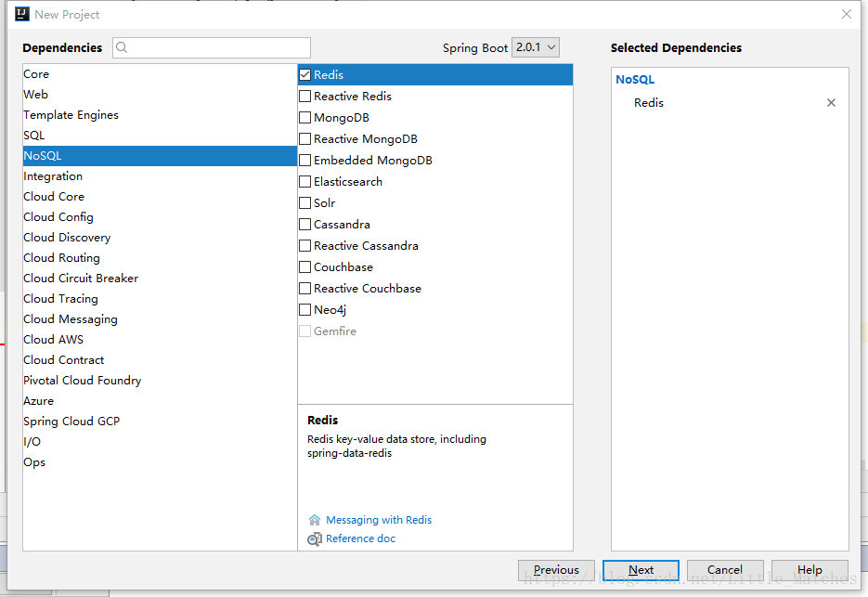868x597 pixels.
Task: Select Spring Cloud GCP category
Action: tap(160, 422)
